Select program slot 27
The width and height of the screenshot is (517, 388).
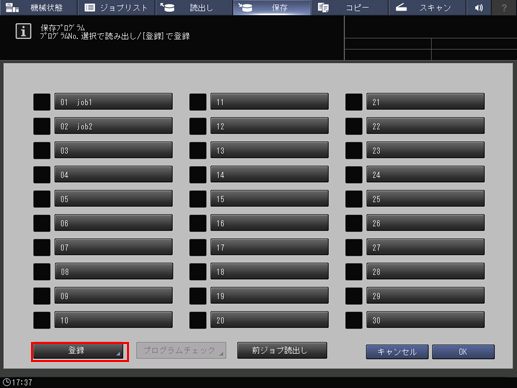(x=425, y=247)
